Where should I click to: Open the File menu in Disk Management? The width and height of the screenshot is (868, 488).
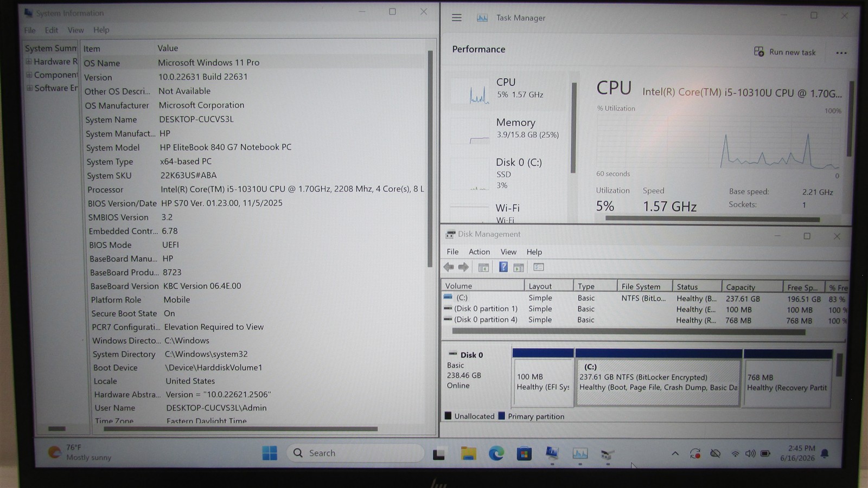coord(452,252)
